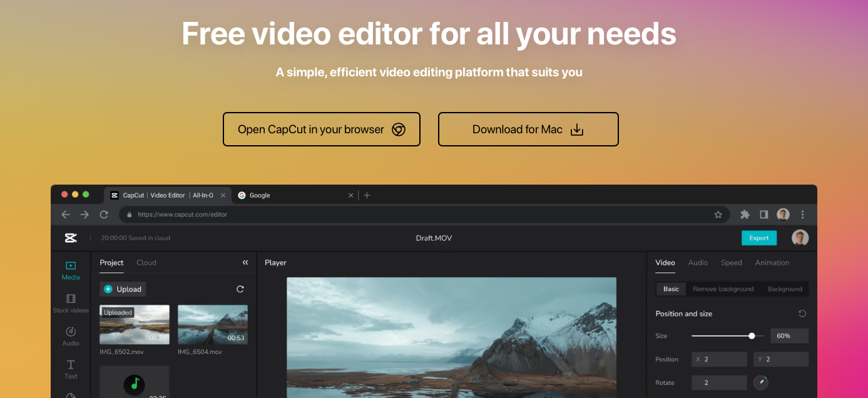Select the music audio clip thumbnail
This screenshot has width=868, height=398.
tap(135, 382)
